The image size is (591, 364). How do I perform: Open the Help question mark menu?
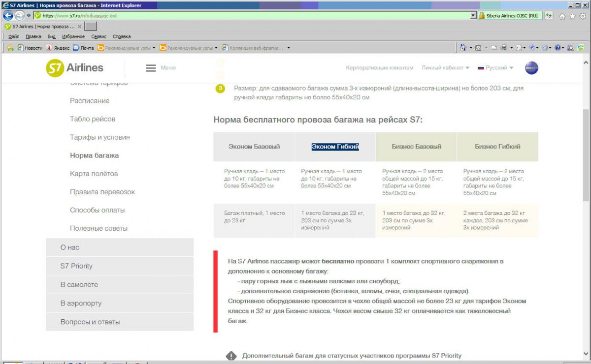(559, 48)
